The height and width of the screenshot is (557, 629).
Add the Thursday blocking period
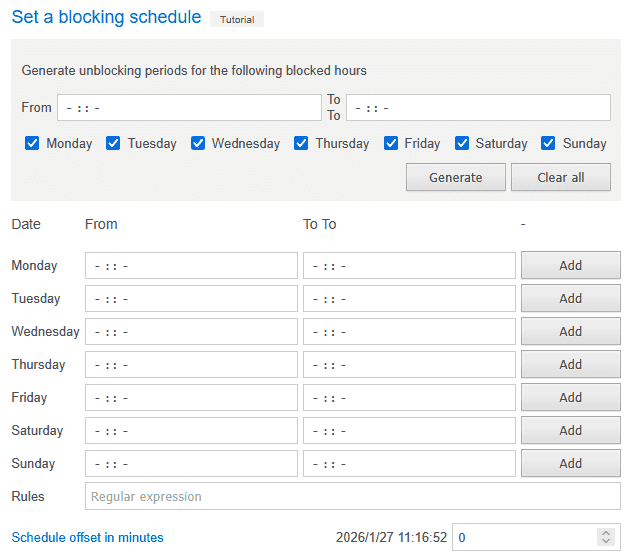[x=570, y=364]
